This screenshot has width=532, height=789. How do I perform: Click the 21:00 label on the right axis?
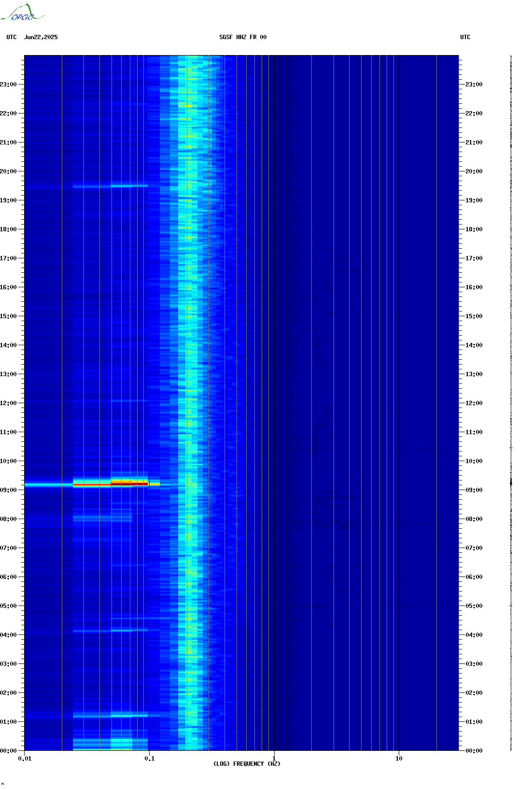pyautogui.click(x=474, y=142)
